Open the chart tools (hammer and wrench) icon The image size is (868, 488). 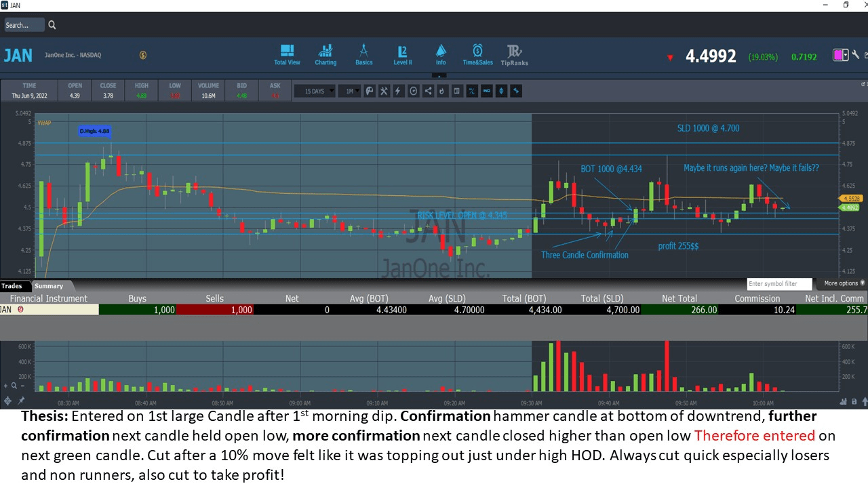(384, 91)
